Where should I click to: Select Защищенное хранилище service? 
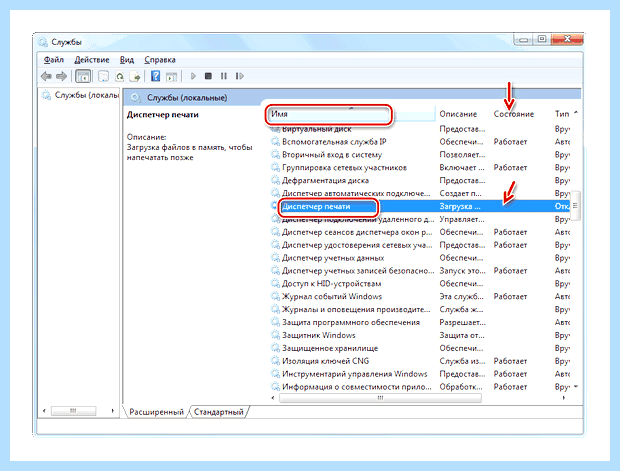point(330,348)
